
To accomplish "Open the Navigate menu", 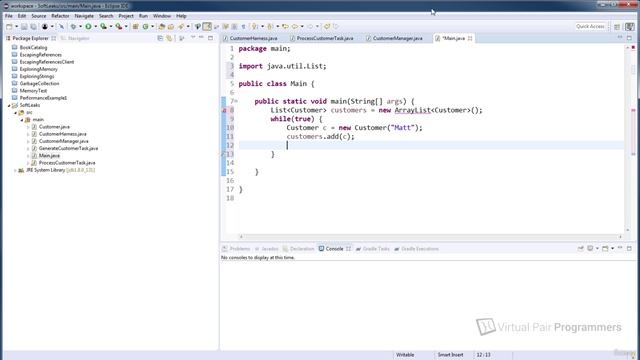I will 84,16.
